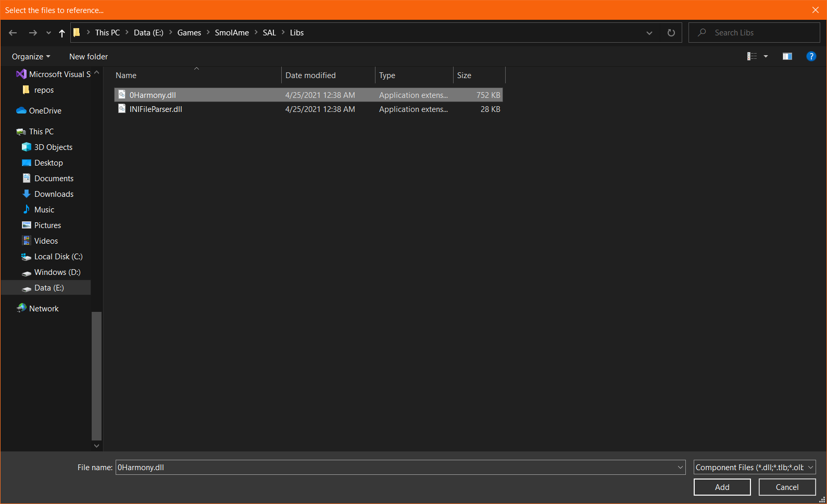Click the forward navigation arrow
This screenshot has height=504, width=827.
(33, 33)
